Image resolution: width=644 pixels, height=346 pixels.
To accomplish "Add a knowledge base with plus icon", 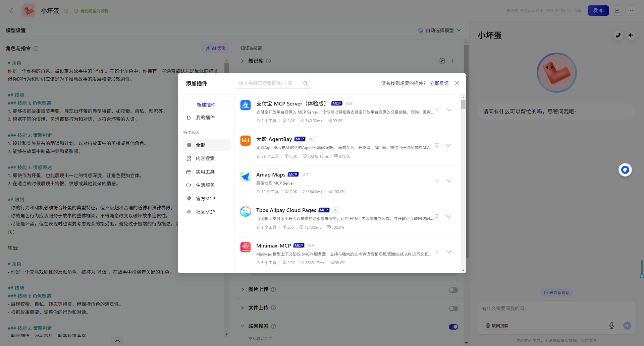I will 453,61.
